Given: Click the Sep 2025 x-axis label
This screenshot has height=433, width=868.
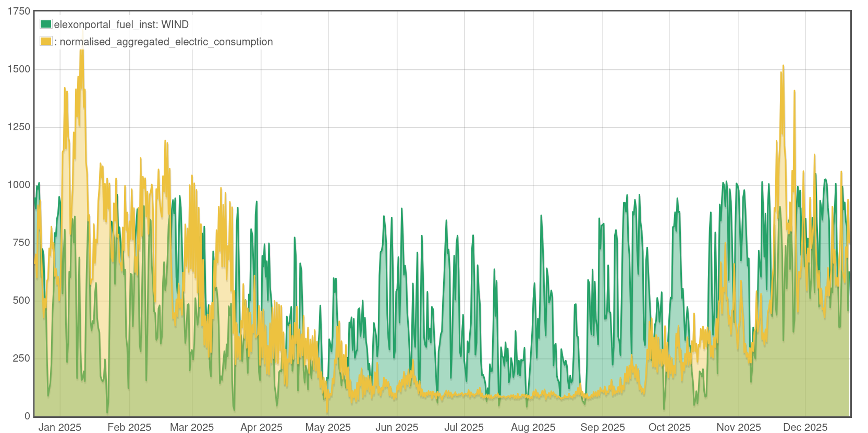Looking at the screenshot, I should 603,427.
